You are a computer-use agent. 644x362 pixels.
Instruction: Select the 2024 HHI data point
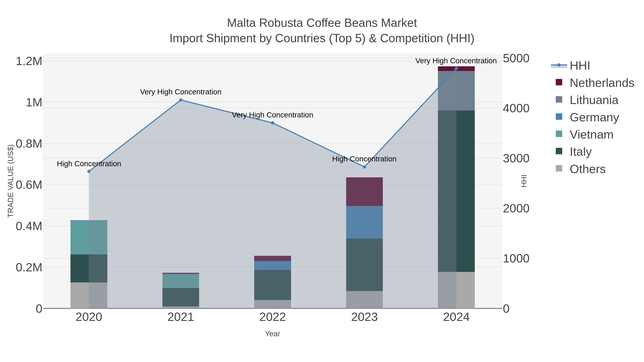[x=456, y=68]
